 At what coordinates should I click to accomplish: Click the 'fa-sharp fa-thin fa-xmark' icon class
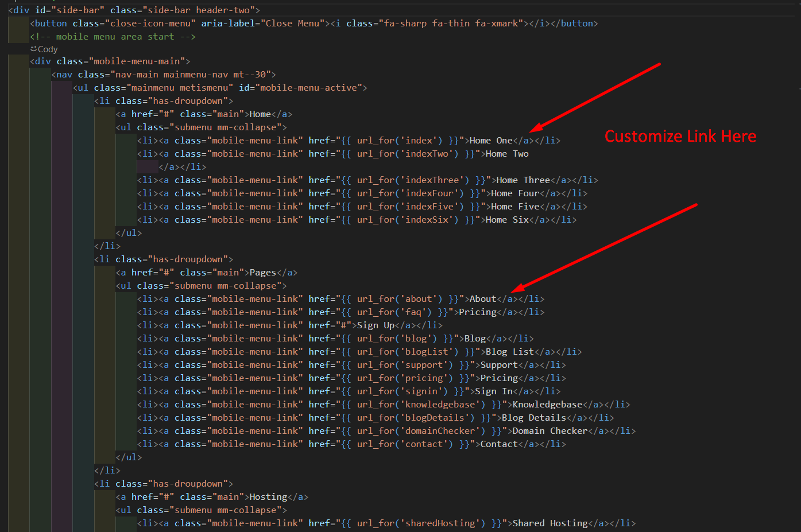434,24
